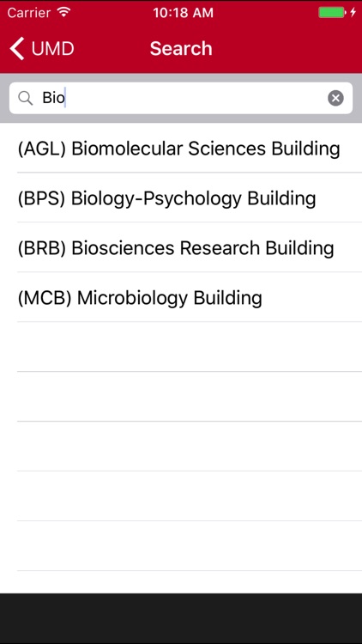Viewport: 362px width, 644px height.
Task: Tap gray background around search field
Action: [x=181, y=77]
